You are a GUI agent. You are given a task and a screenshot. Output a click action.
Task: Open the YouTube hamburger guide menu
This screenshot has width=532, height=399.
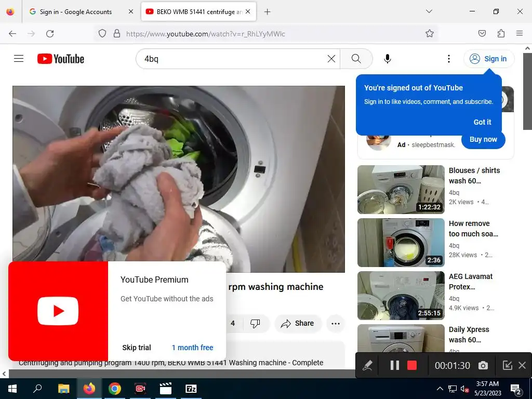pos(19,59)
